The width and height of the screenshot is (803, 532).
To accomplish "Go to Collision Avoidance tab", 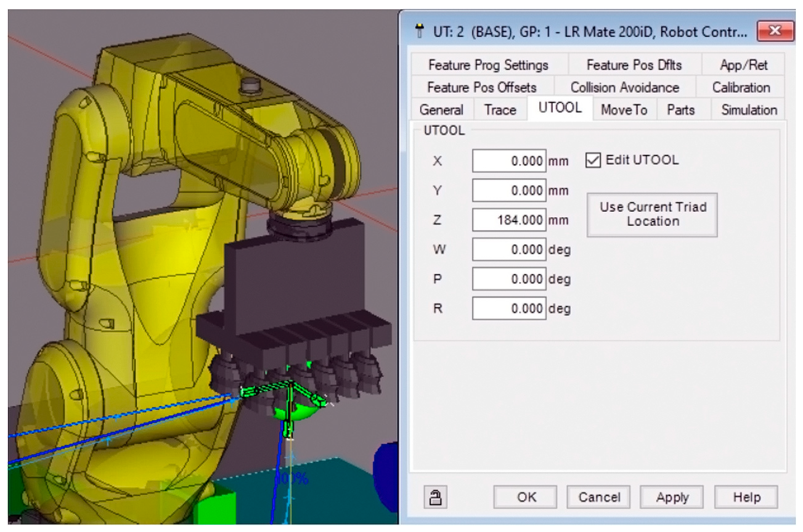I will (625, 88).
